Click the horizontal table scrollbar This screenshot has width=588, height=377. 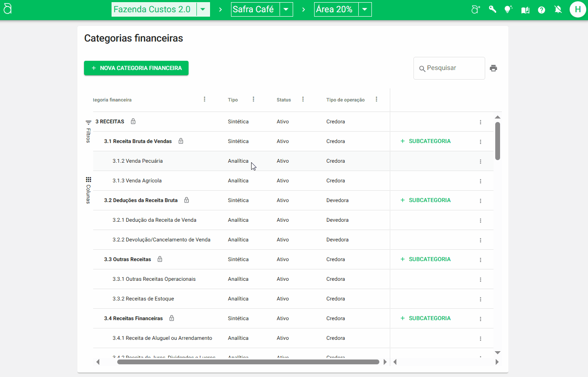(x=248, y=362)
